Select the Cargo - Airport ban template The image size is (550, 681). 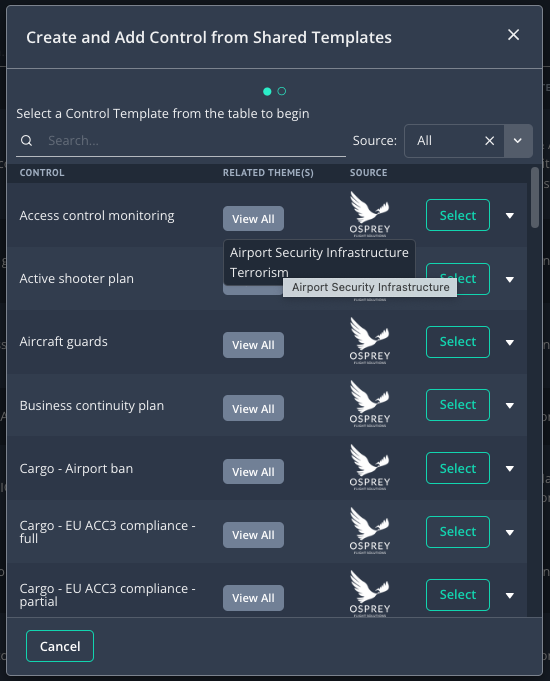point(458,468)
